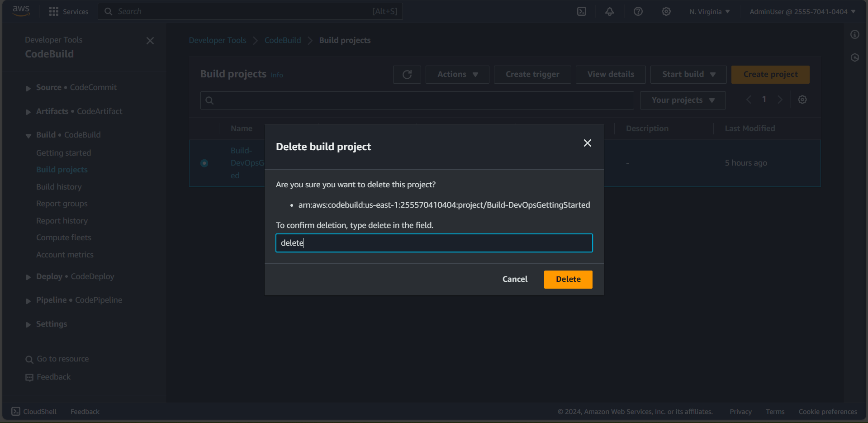The height and width of the screenshot is (423, 868).
Task: Open Build projects in the sidebar
Action: click(x=62, y=170)
